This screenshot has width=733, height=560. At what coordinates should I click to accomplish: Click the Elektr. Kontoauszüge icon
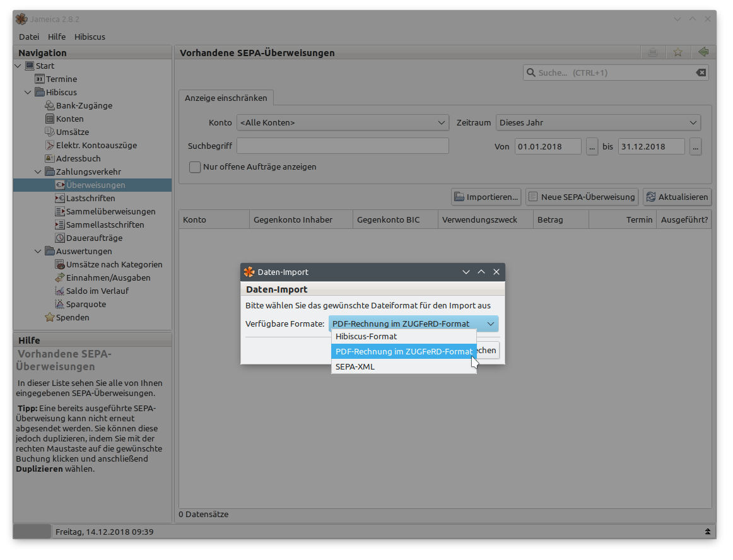tap(50, 146)
